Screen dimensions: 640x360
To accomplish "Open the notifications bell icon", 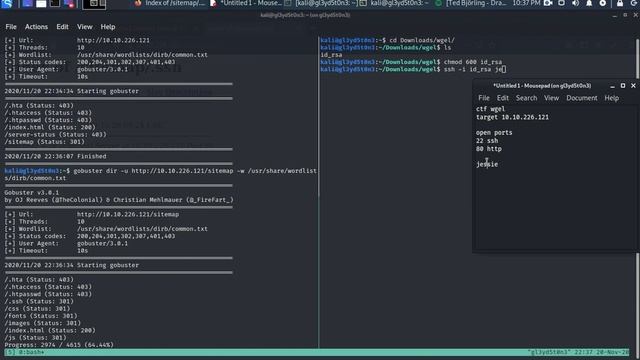I will (589, 3).
